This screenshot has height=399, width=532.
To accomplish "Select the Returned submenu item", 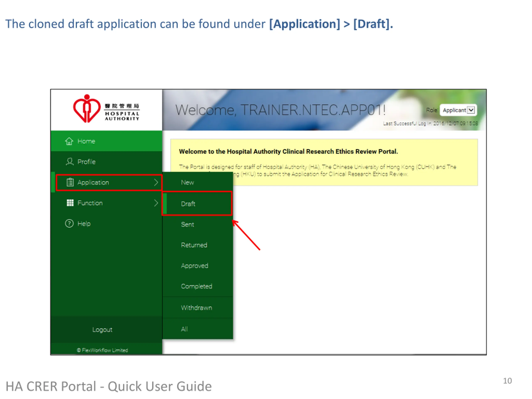I will pos(194,245).
